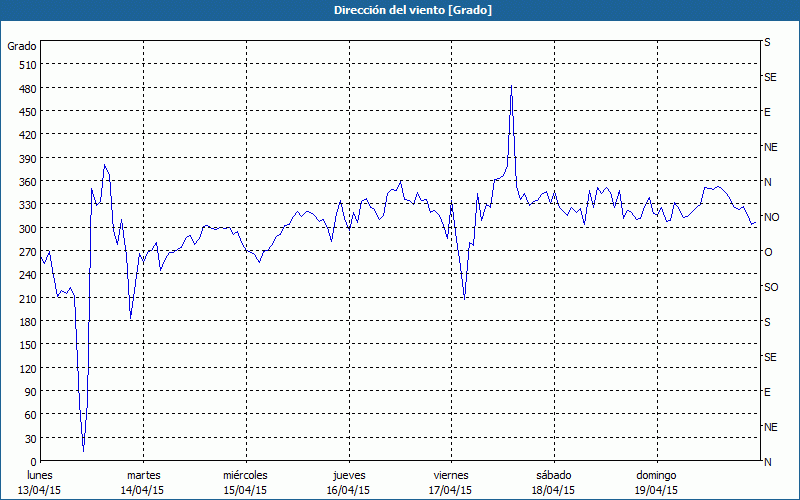800x500 pixels.
Task: Click the 30 tick on the left axis
Action: point(29,438)
